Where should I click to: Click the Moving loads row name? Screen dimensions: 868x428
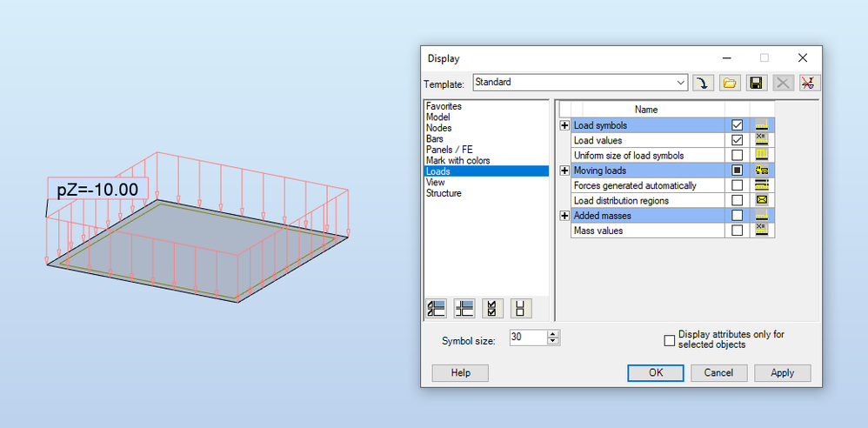point(600,171)
